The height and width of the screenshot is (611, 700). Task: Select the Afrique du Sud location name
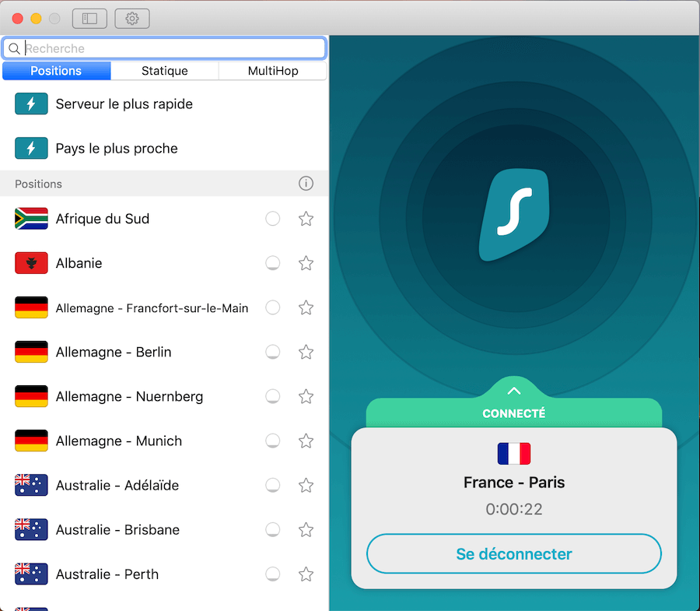pyautogui.click(x=103, y=219)
